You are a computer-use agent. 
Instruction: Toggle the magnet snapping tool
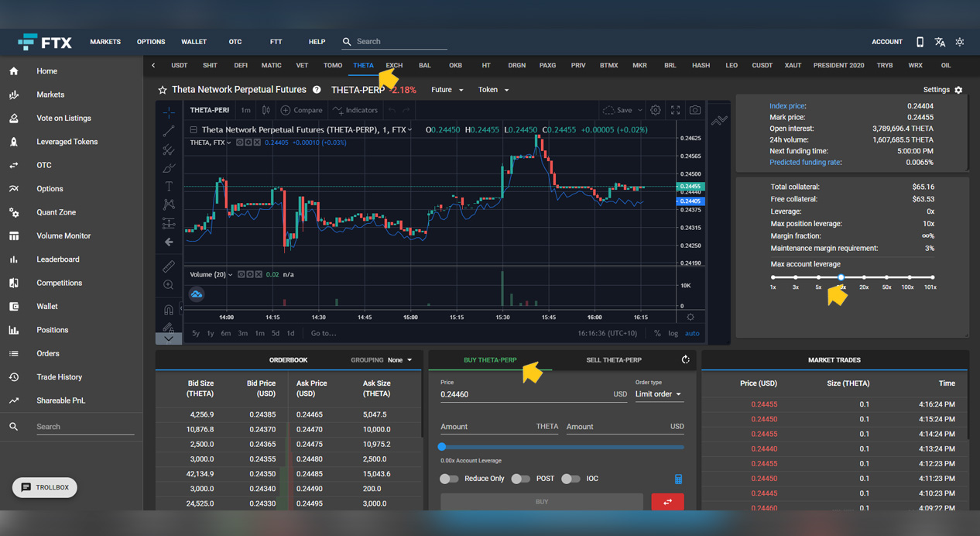click(x=169, y=310)
